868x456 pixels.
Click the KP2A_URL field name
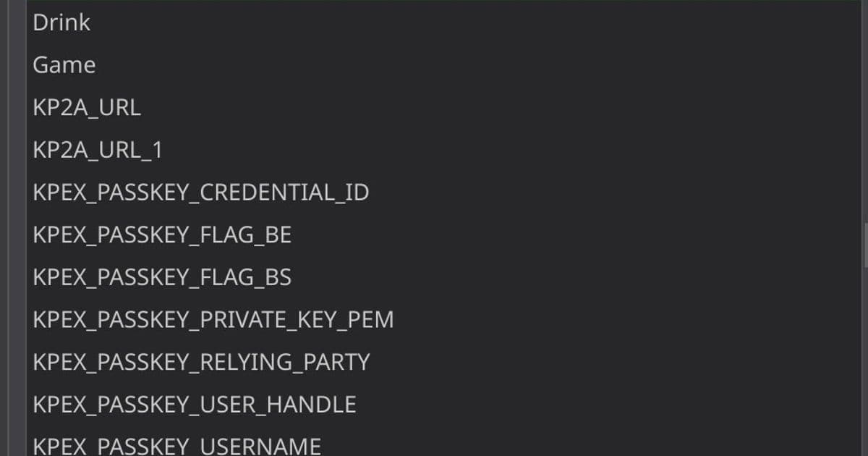coord(87,107)
